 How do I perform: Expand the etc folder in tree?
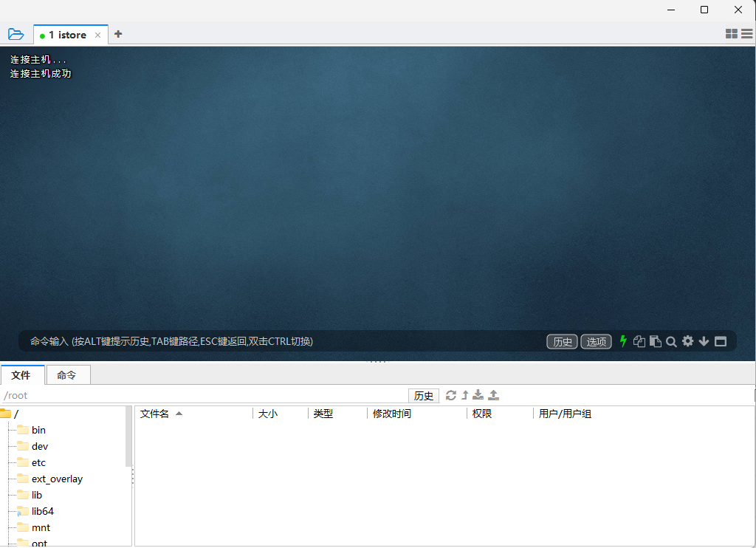tap(38, 462)
